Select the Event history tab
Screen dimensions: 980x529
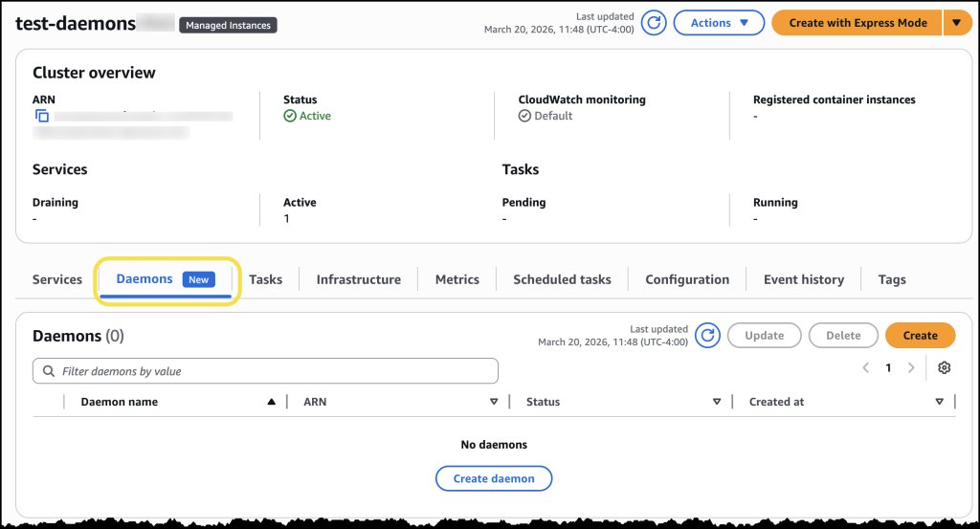click(803, 279)
